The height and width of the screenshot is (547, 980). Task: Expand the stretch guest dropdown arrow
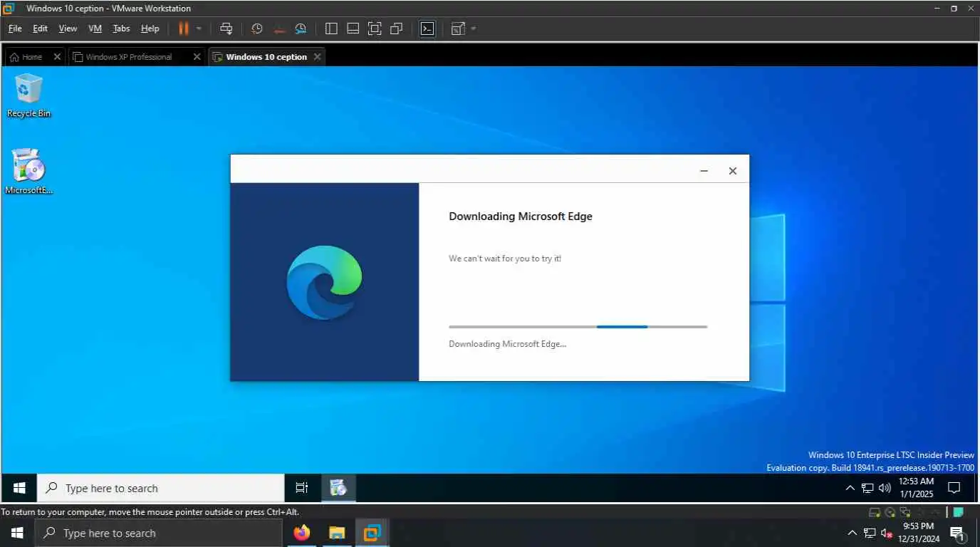coord(474,28)
